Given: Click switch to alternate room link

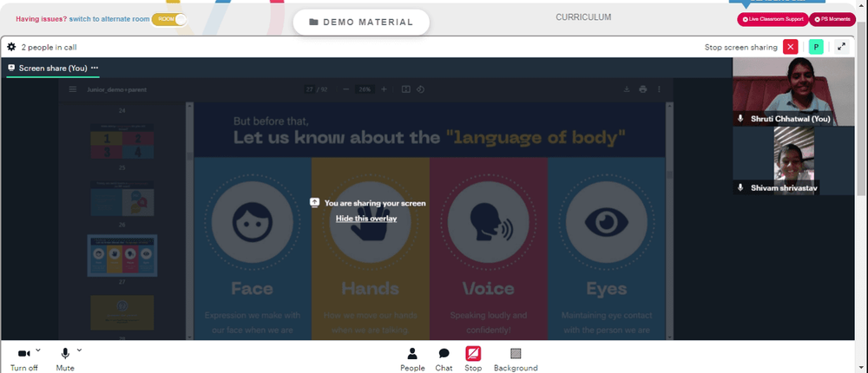Looking at the screenshot, I should pos(109,19).
